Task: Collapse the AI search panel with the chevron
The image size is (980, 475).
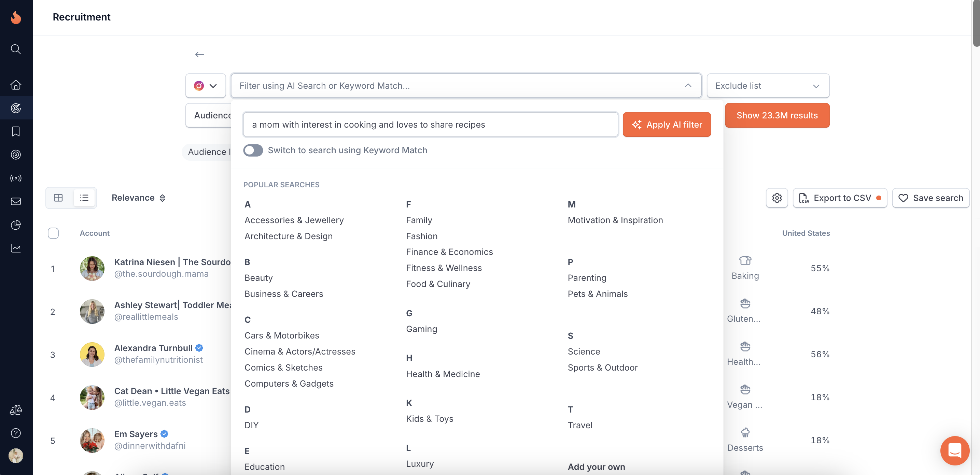Action: click(x=688, y=86)
